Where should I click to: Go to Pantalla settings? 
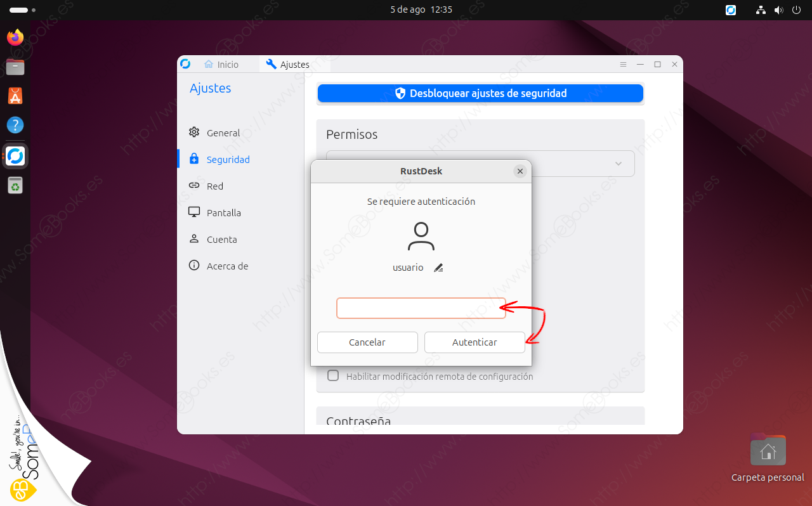(x=215, y=212)
